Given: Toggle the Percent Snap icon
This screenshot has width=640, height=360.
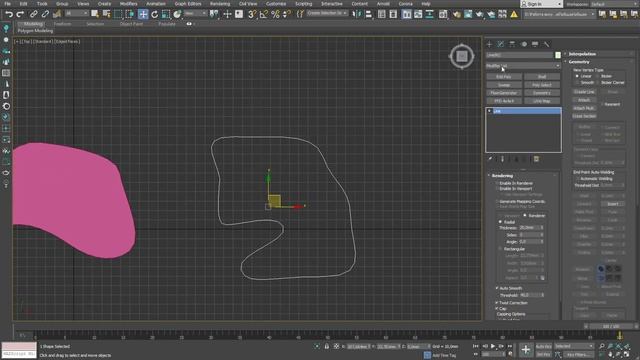Looking at the screenshot, I should (276, 14).
